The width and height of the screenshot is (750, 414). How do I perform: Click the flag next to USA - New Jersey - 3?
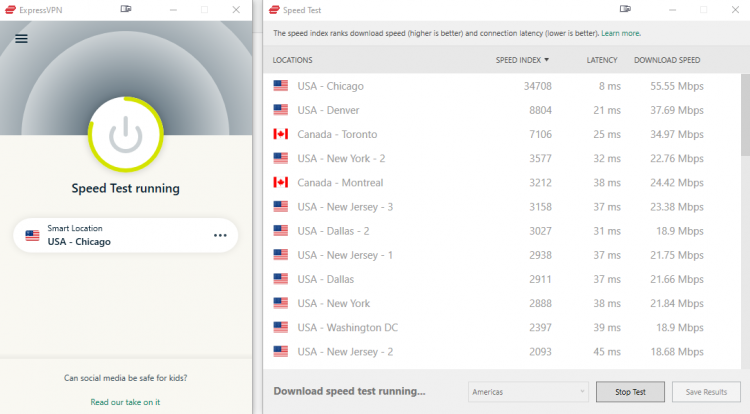(x=281, y=207)
